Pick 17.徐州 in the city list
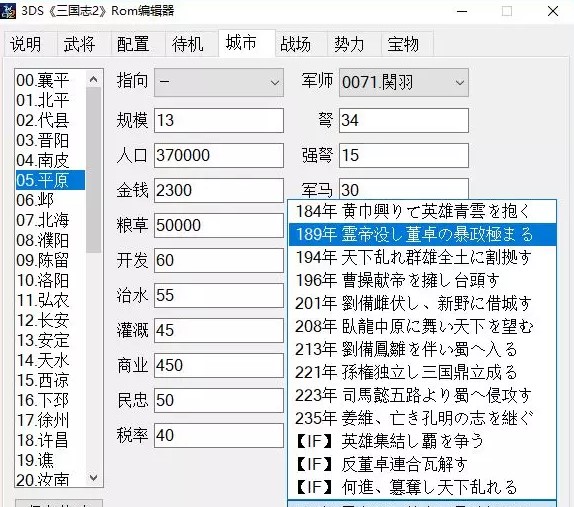The width and height of the screenshot is (574, 507). 50,420
